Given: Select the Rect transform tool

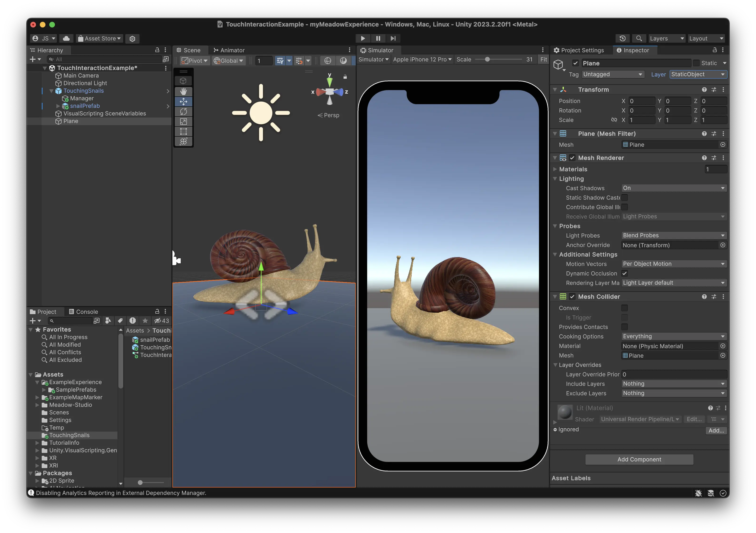Looking at the screenshot, I should click(x=183, y=131).
